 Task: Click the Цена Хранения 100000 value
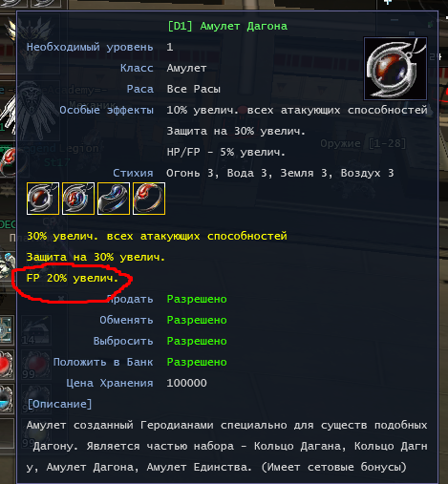click(186, 383)
